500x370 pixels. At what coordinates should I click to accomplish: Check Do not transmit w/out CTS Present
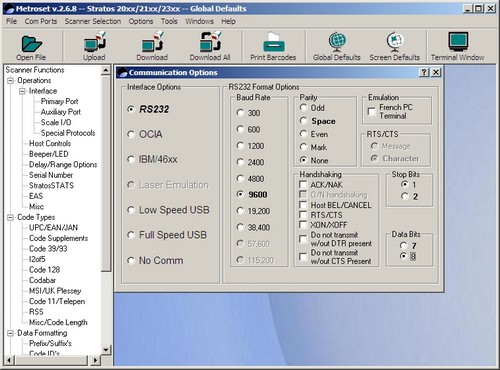(x=303, y=257)
